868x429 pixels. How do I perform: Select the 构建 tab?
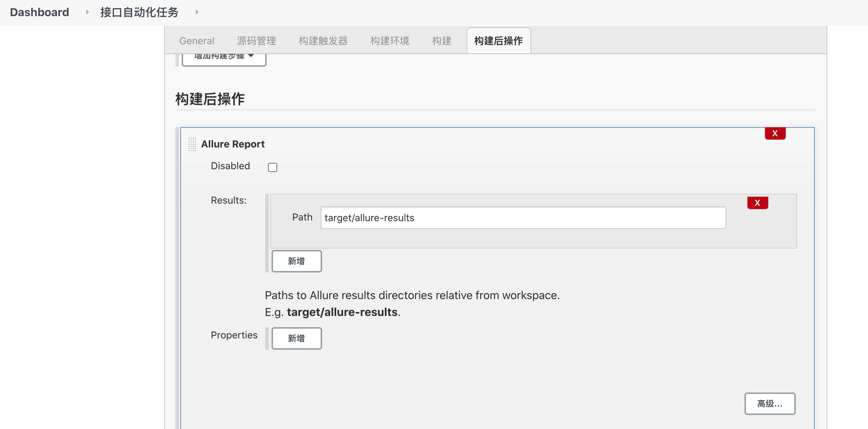pos(442,41)
